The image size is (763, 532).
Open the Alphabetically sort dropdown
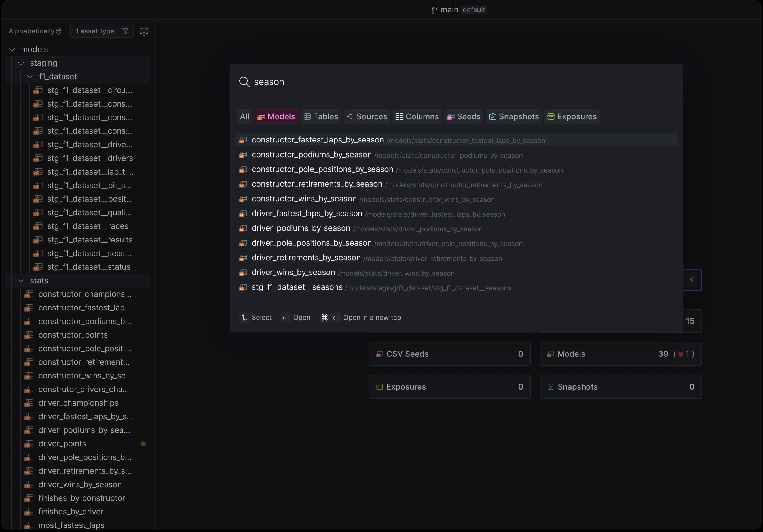click(x=35, y=31)
